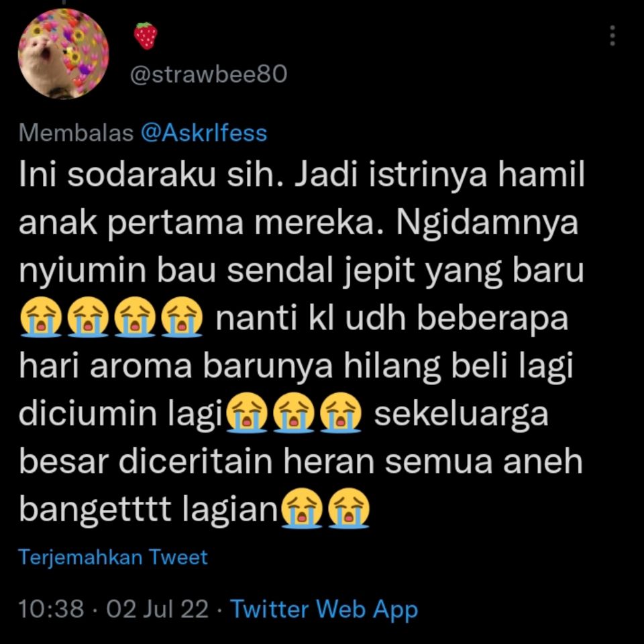644x644 pixels.
Task: Click the fourth crying emoji right before "nanti"
Action: click(x=182, y=317)
